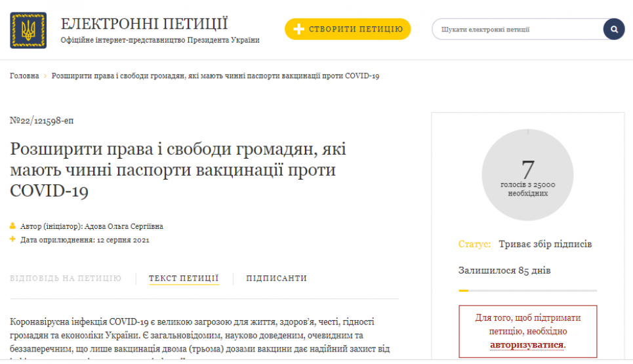Viewport: 633px width, 364px height.
Task: Click the author name Адова Ольга Сергіївна
Action: coord(124,226)
